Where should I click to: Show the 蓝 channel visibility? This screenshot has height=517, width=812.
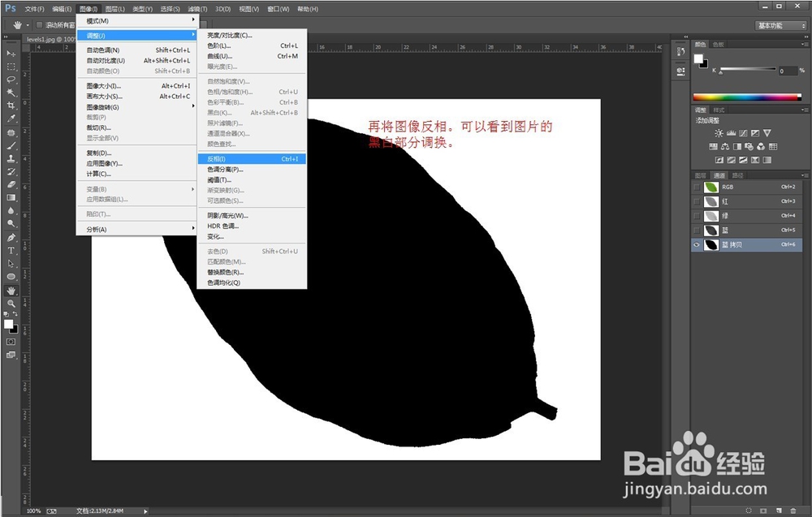pos(697,230)
